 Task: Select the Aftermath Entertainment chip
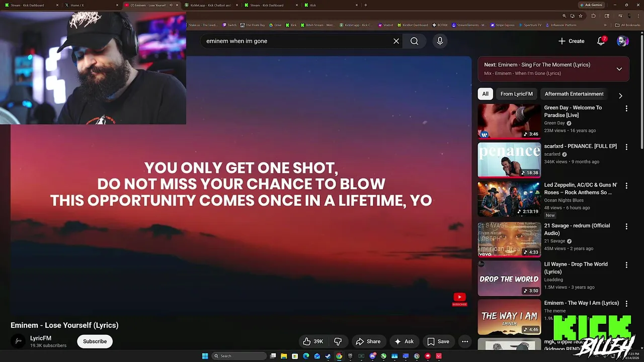[574, 94]
